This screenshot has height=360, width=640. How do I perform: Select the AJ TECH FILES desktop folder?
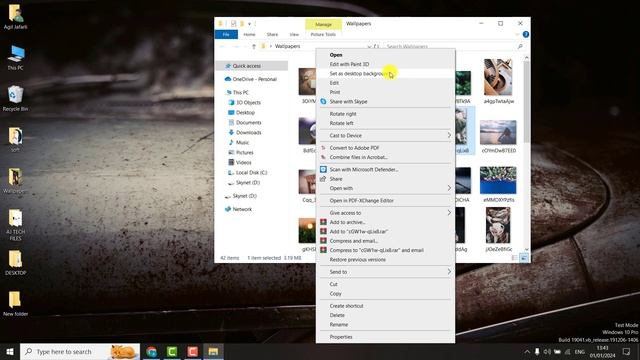click(16, 224)
